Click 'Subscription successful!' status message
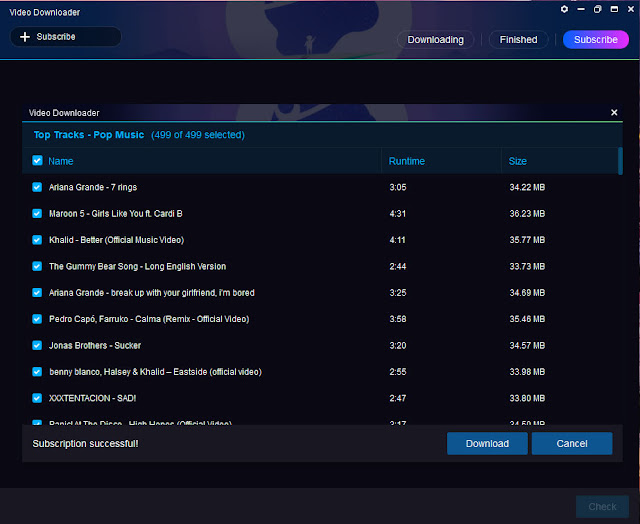The image size is (640, 524). pos(85,444)
